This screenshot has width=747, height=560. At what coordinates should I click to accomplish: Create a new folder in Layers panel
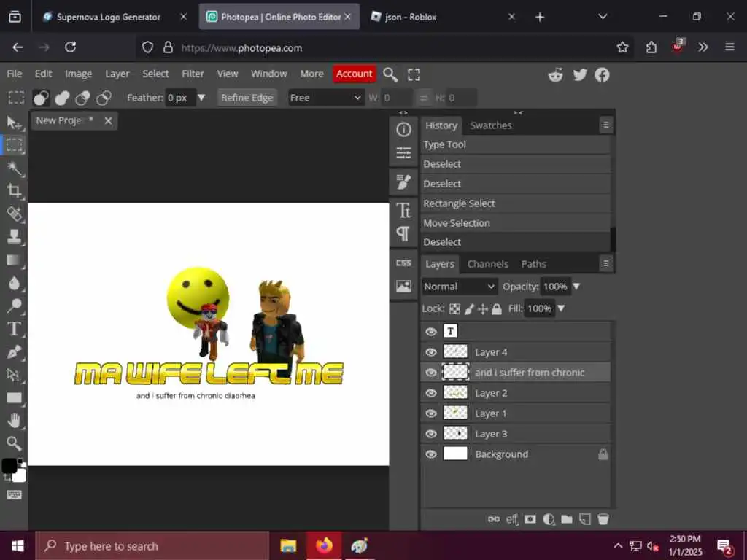[566, 519]
